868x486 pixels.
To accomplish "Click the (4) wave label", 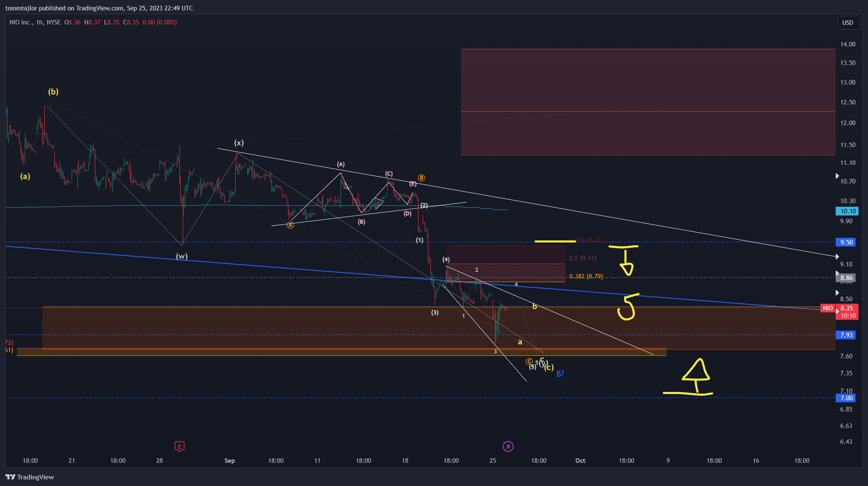I will pyautogui.click(x=446, y=259).
